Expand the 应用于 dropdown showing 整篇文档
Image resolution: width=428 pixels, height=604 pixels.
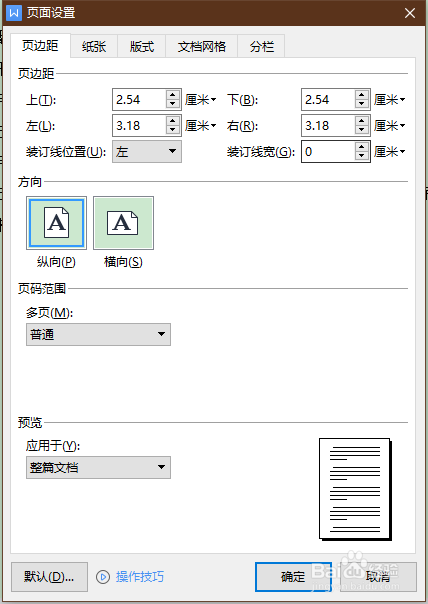(x=98, y=468)
